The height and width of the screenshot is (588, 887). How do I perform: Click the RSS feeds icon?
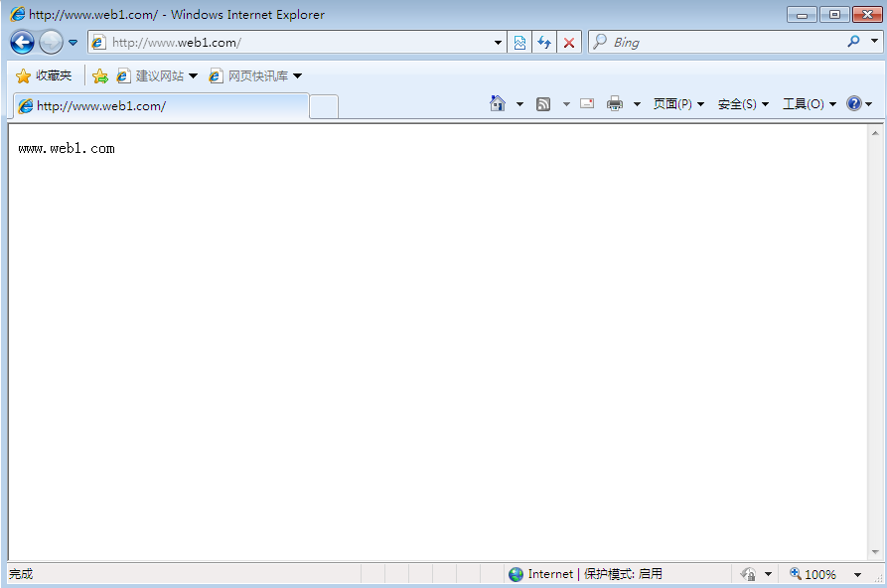tap(543, 104)
